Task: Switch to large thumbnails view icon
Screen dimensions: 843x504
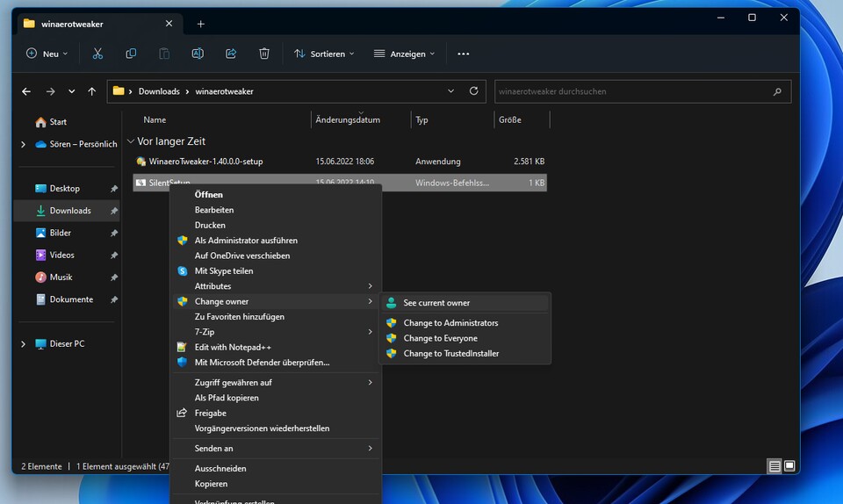Action: 789,466
